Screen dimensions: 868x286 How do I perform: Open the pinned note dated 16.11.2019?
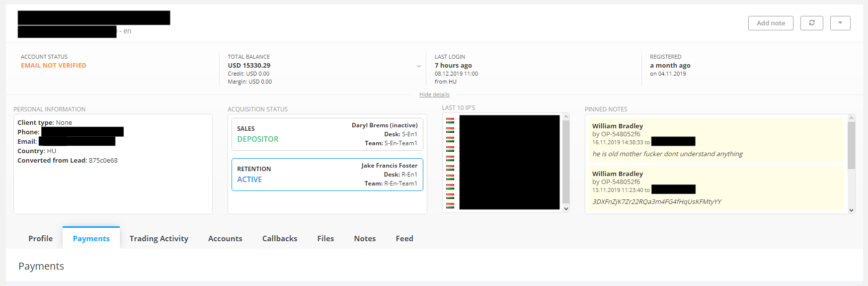point(716,140)
